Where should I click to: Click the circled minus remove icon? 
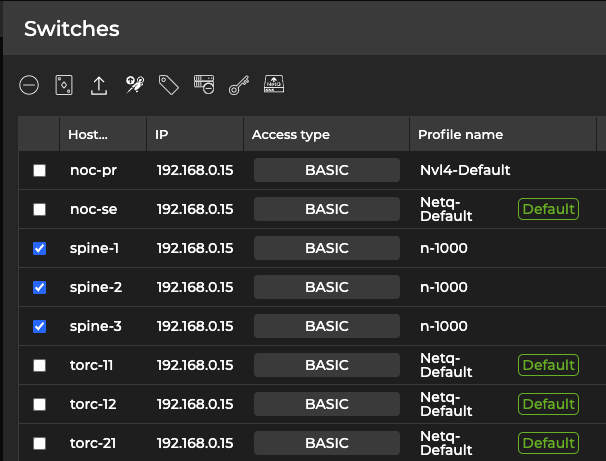pyautogui.click(x=29, y=86)
